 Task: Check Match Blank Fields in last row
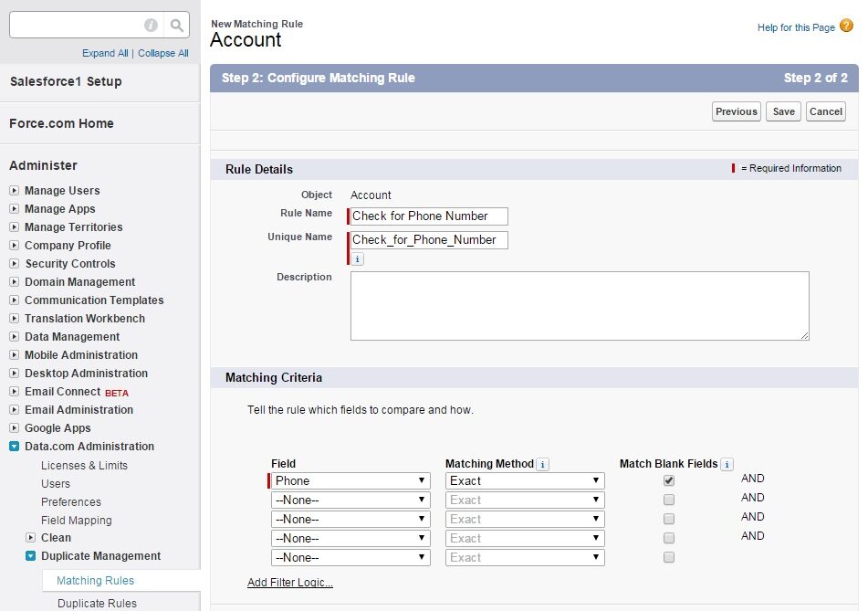[669, 557]
